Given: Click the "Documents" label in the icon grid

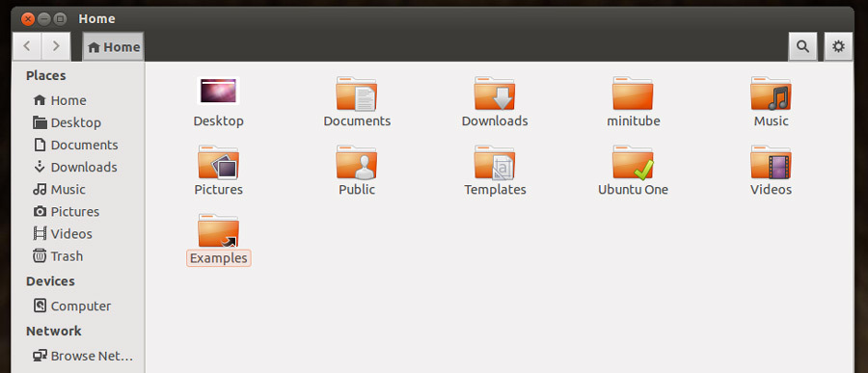Looking at the screenshot, I should click(x=357, y=121).
